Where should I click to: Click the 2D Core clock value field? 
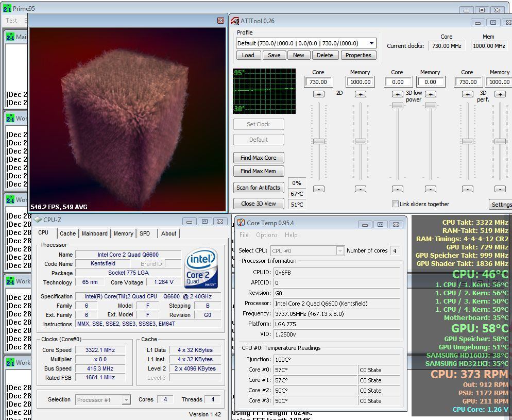[x=319, y=82]
